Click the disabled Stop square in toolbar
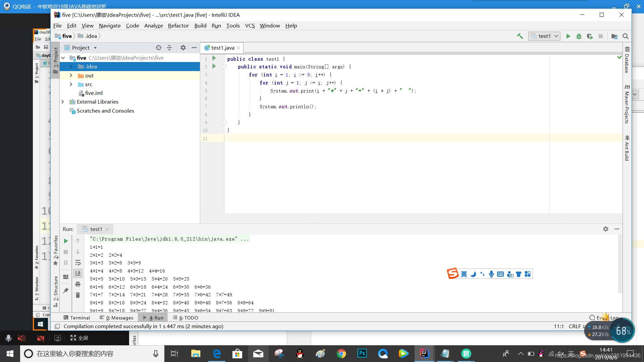The width and height of the screenshot is (644, 362). pyautogui.click(x=601, y=36)
